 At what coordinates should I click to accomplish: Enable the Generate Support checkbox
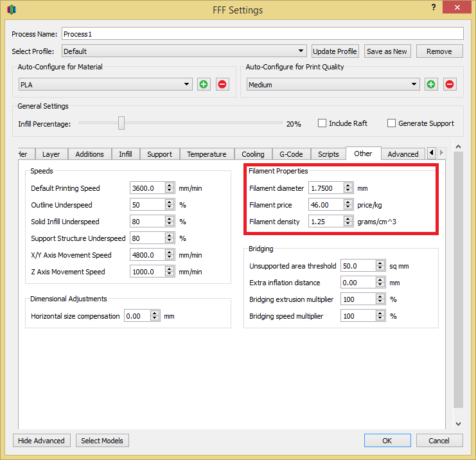[391, 123]
